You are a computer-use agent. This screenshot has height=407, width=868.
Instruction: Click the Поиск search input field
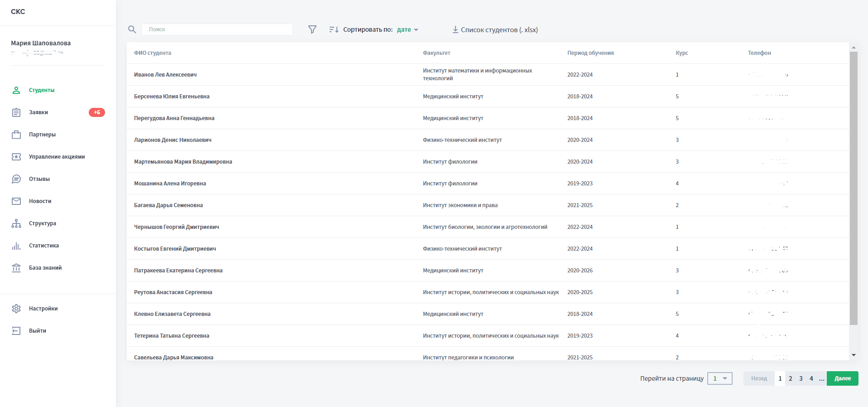click(217, 29)
